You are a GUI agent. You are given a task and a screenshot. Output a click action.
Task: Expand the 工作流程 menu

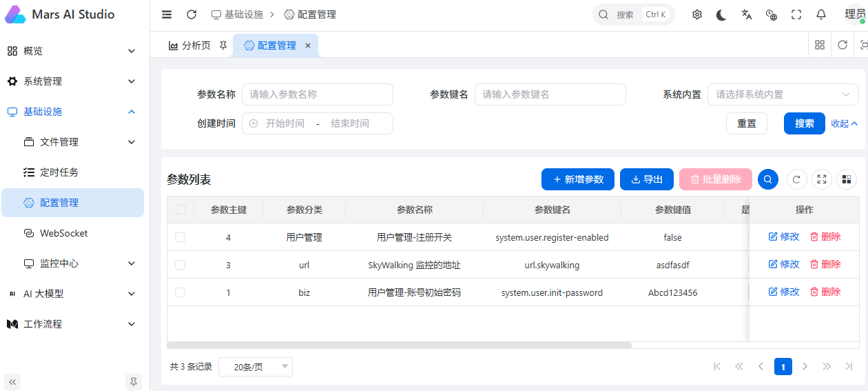point(72,324)
